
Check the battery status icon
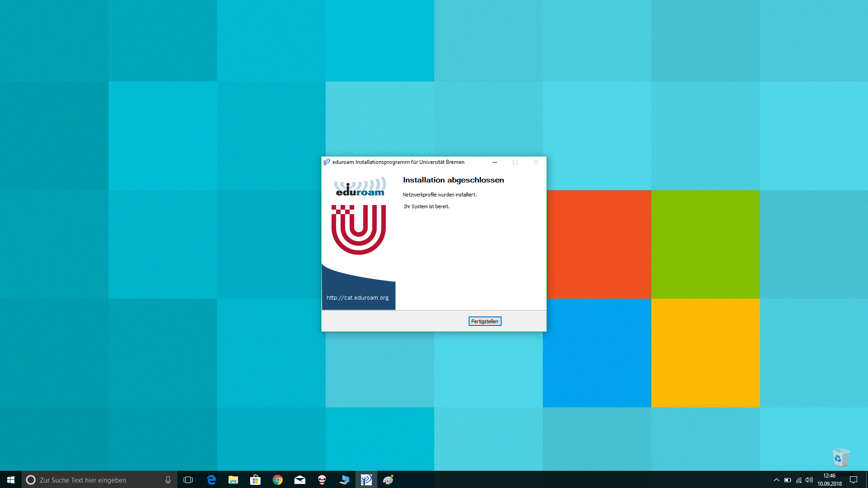[787, 480]
